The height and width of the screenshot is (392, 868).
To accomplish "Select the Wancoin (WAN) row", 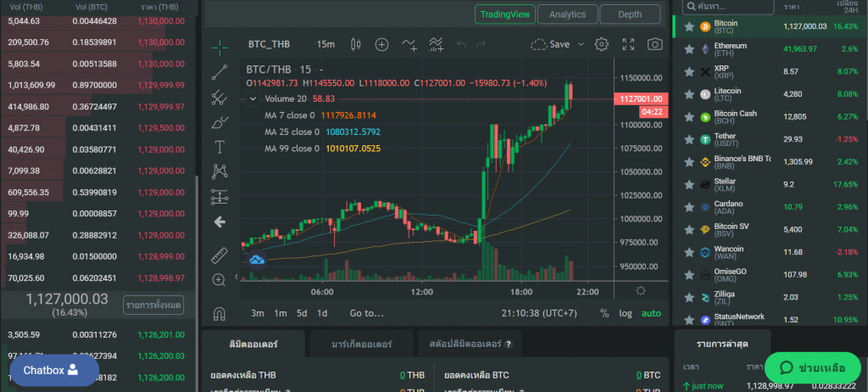I will [x=770, y=252].
